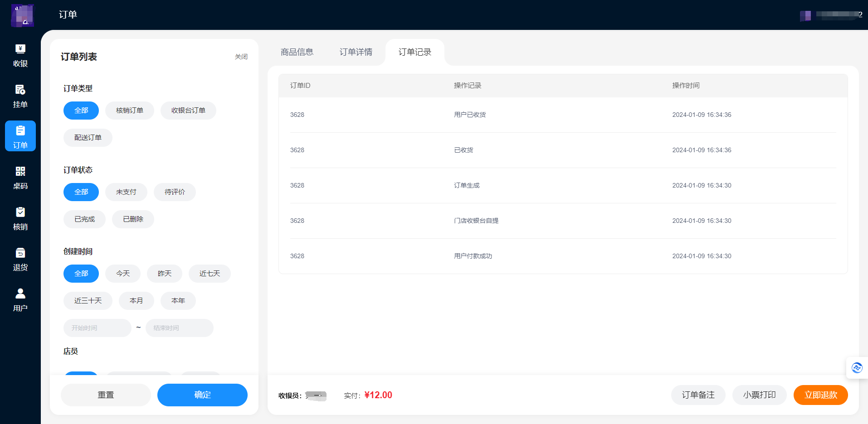Open the 桌码 table code icon
Viewport: 868px width, 424px height.
coord(20,178)
